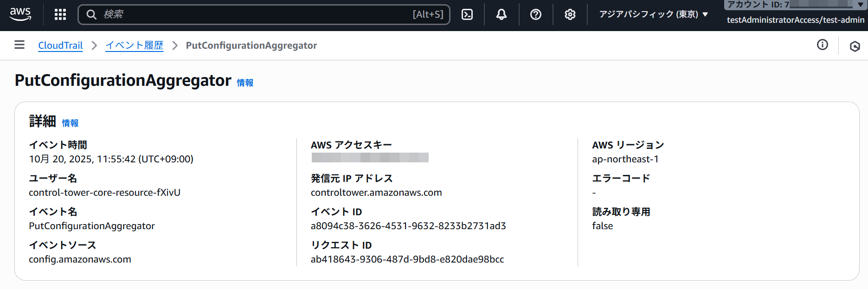Click the request ID value ab418643
868x289 pixels.
pos(407,259)
